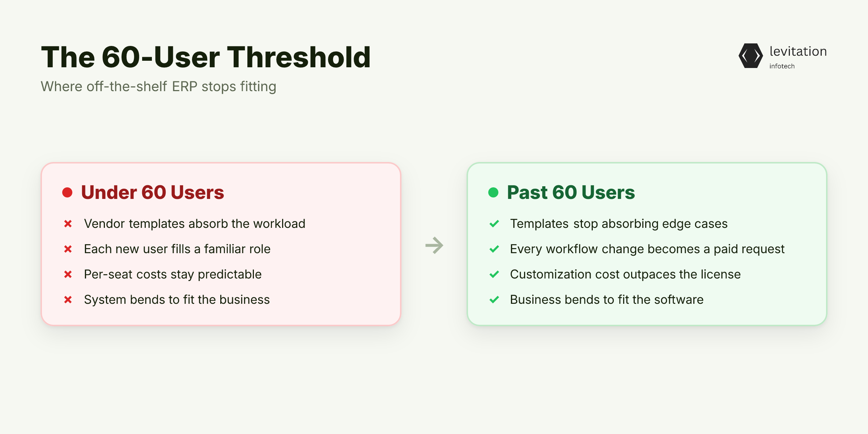Click 'Every workflow change becomes a paid request'
Image resolution: width=868 pixels, height=434 pixels.
pyautogui.click(x=647, y=249)
